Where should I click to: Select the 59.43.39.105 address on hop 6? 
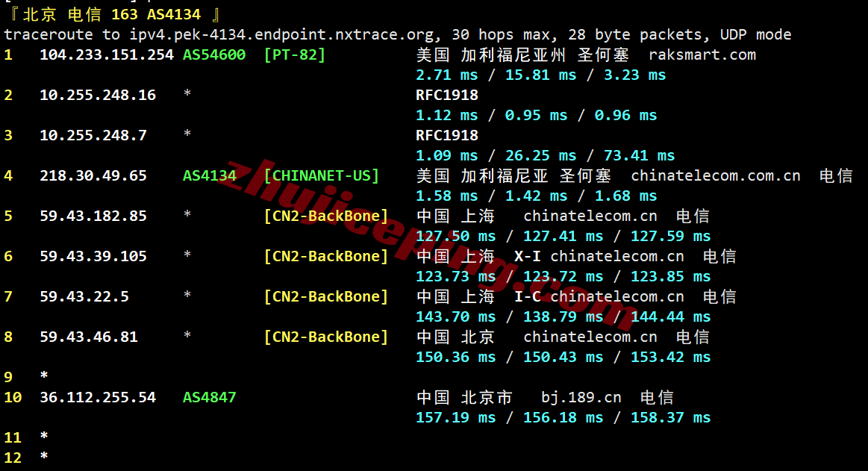(x=93, y=257)
